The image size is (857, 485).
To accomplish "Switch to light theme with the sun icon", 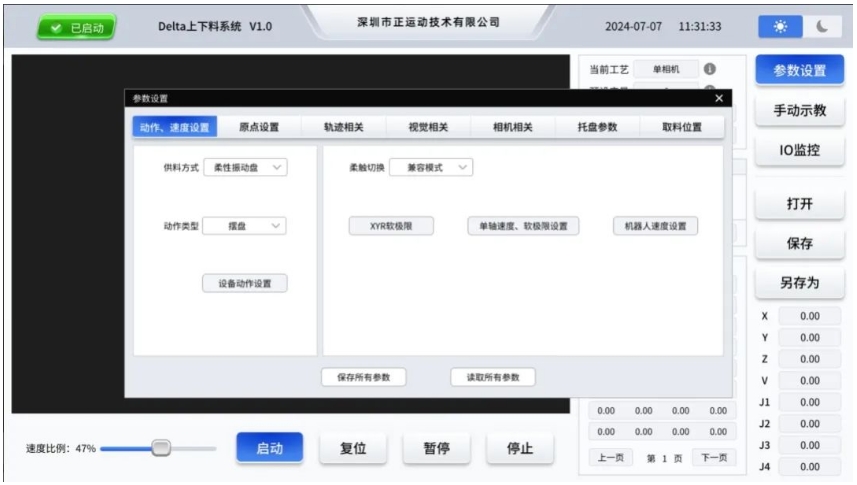I will (780, 26).
